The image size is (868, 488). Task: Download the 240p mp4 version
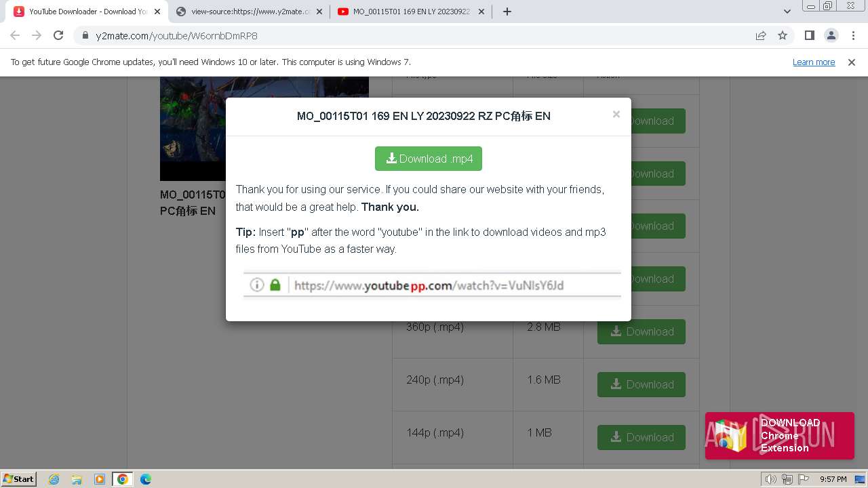click(x=642, y=384)
